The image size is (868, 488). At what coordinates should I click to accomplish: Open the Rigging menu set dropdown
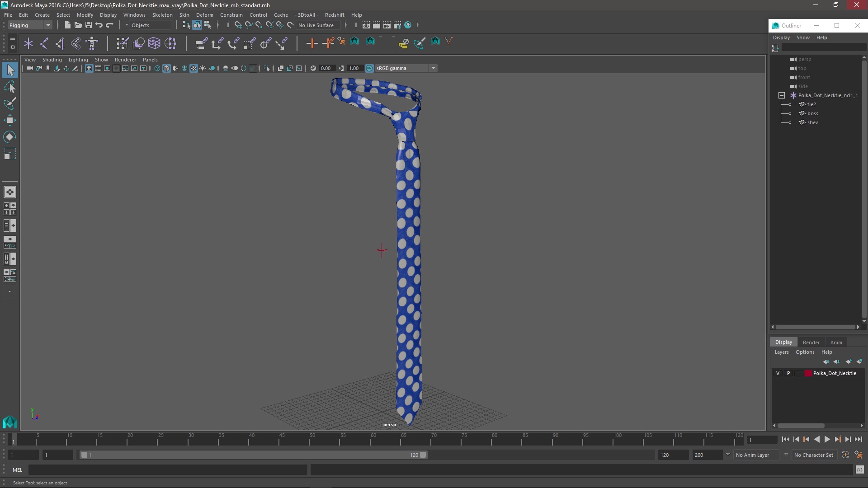click(x=30, y=25)
